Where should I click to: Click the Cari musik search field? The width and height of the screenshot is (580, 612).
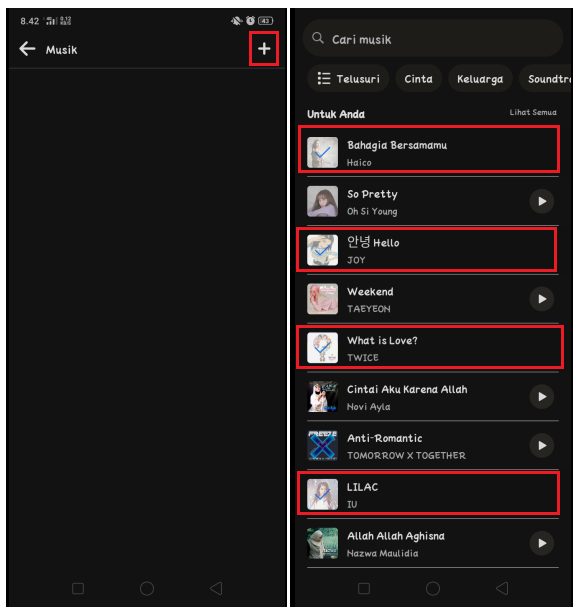tap(432, 39)
